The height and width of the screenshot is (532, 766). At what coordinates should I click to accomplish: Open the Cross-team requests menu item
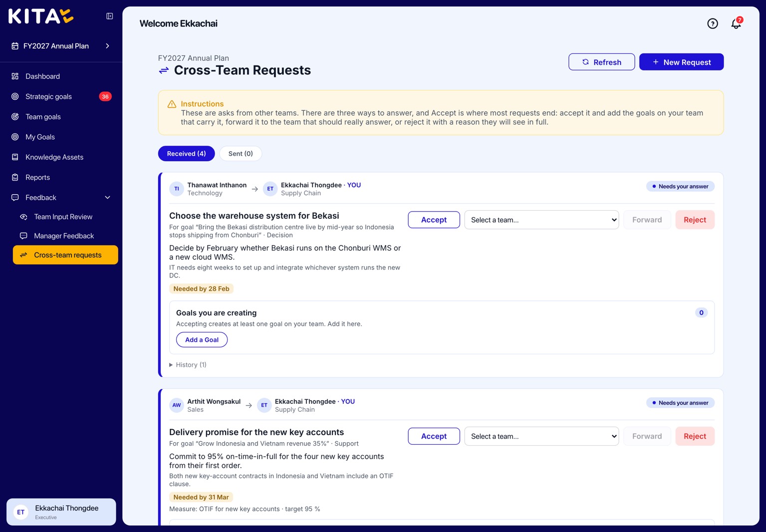tap(65, 255)
